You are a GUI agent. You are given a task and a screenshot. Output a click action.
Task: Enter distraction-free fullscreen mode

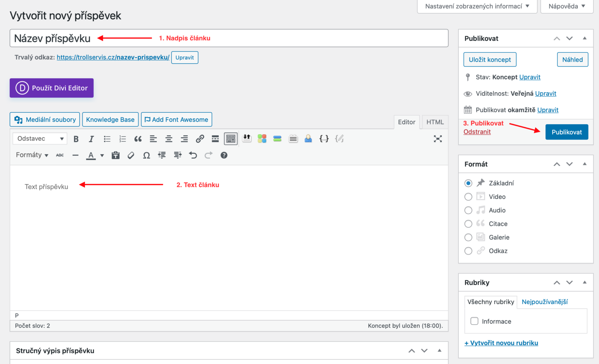(438, 139)
